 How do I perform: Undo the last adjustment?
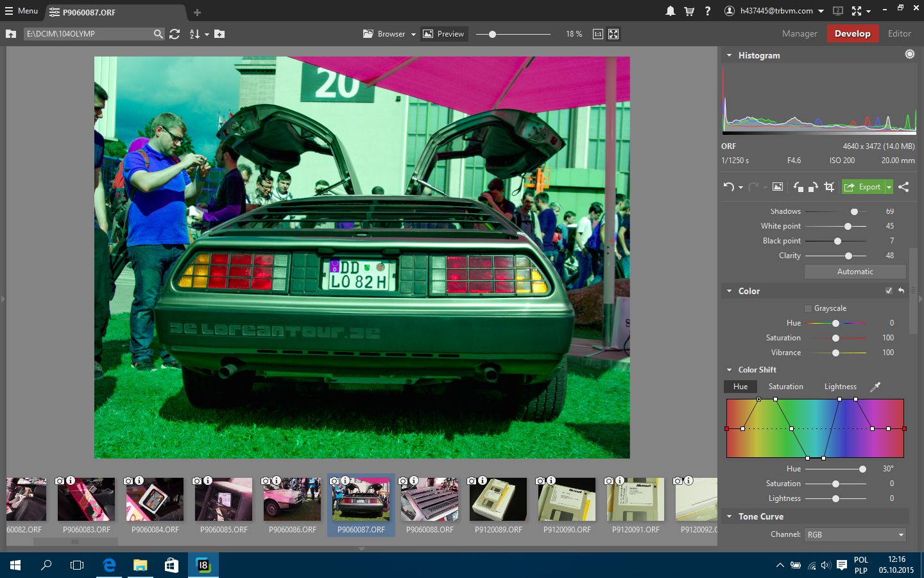click(728, 187)
